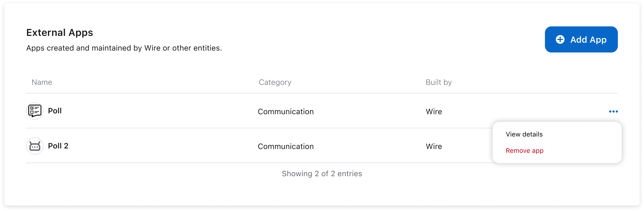Click the Poll 2 robot icon
Screen dimensions: 644x211
point(35,146)
